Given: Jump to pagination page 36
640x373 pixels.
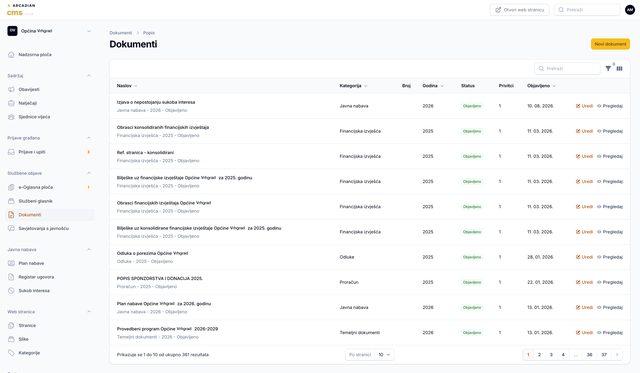Looking at the screenshot, I should pos(589,355).
